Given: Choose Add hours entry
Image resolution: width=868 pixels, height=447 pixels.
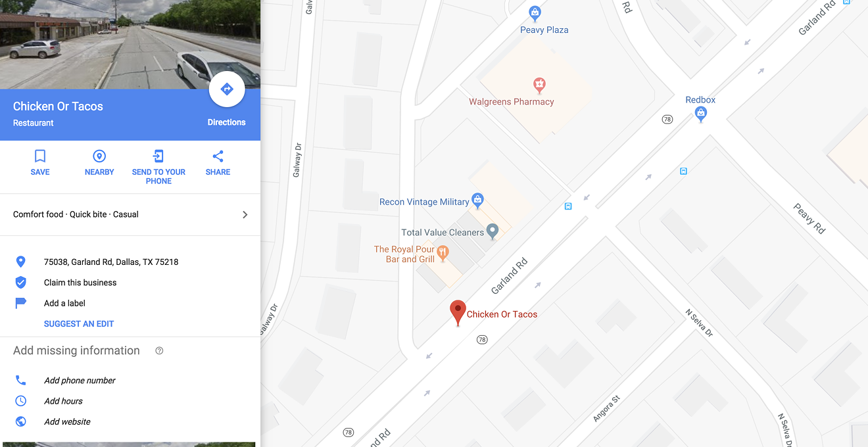Looking at the screenshot, I should click(63, 401).
